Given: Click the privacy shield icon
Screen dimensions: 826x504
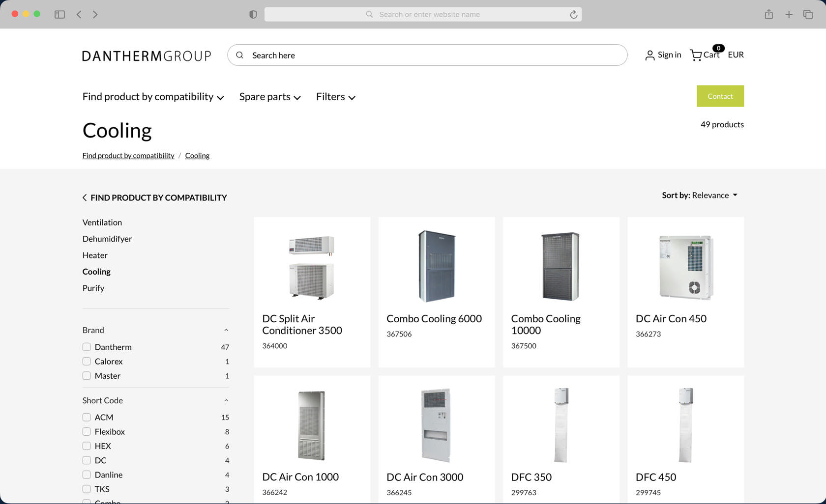Looking at the screenshot, I should (x=253, y=14).
